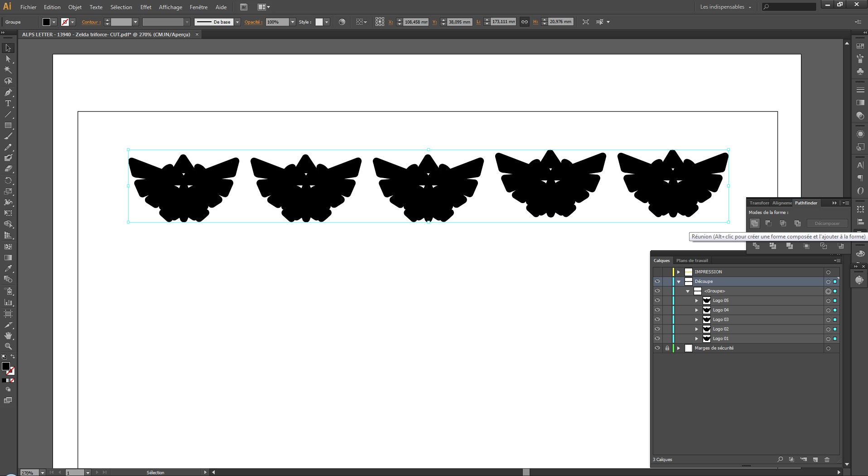Expand the IMPRESSION layer
This screenshot has height=476, width=868.
pos(679,272)
